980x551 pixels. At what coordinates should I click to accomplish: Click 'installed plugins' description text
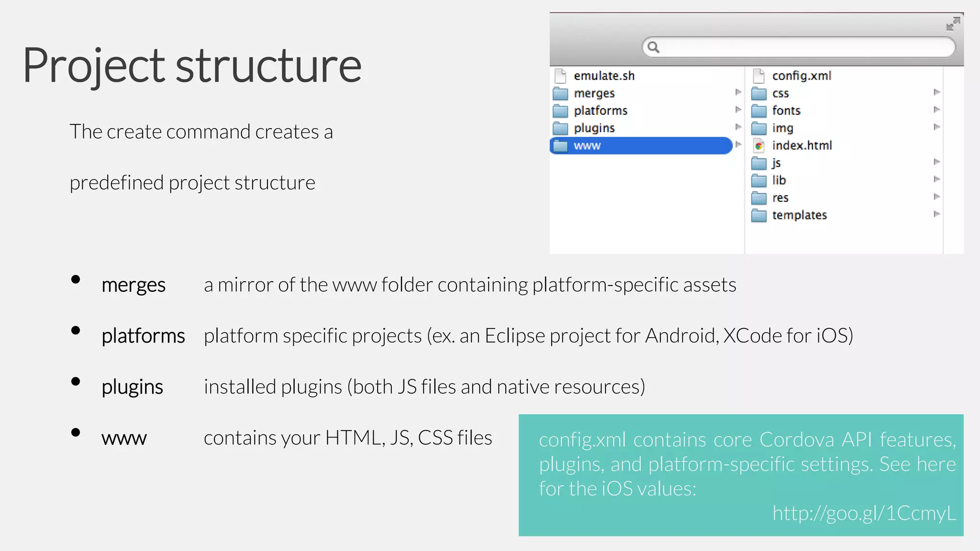pyautogui.click(x=424, y=387)
